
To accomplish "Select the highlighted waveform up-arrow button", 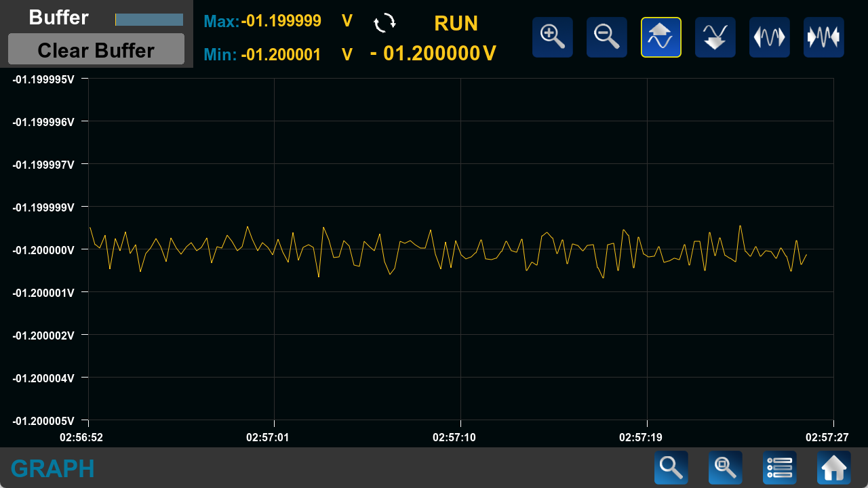I will click(661, 37).
